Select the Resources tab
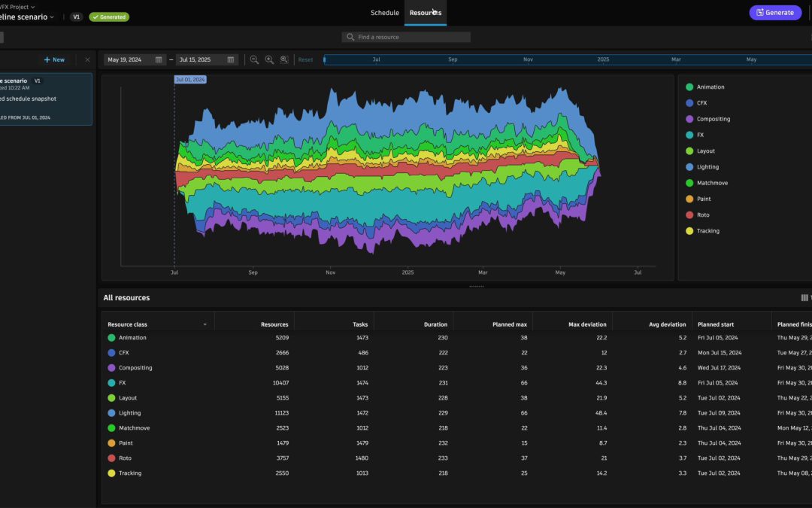 (x=426, y=13)
